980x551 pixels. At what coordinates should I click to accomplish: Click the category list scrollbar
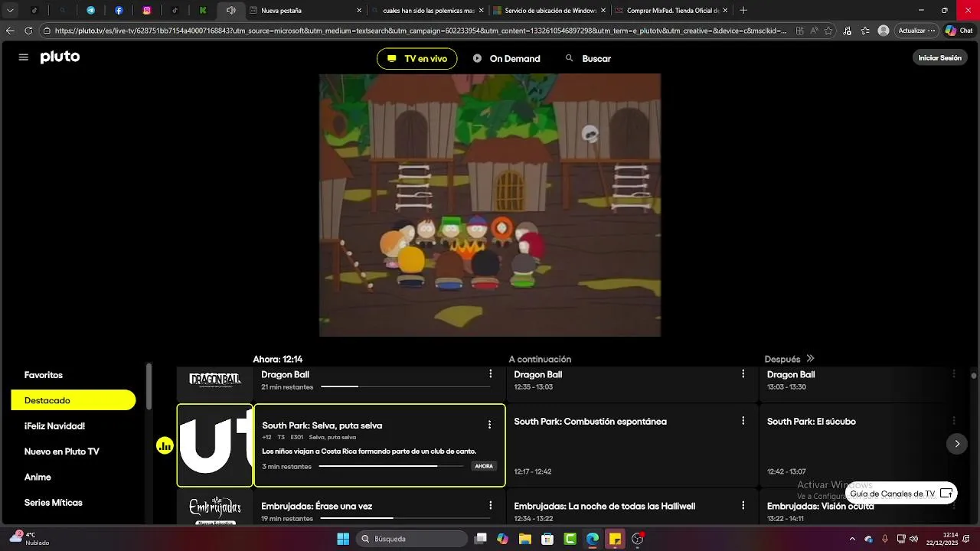(x=149, y=388)
